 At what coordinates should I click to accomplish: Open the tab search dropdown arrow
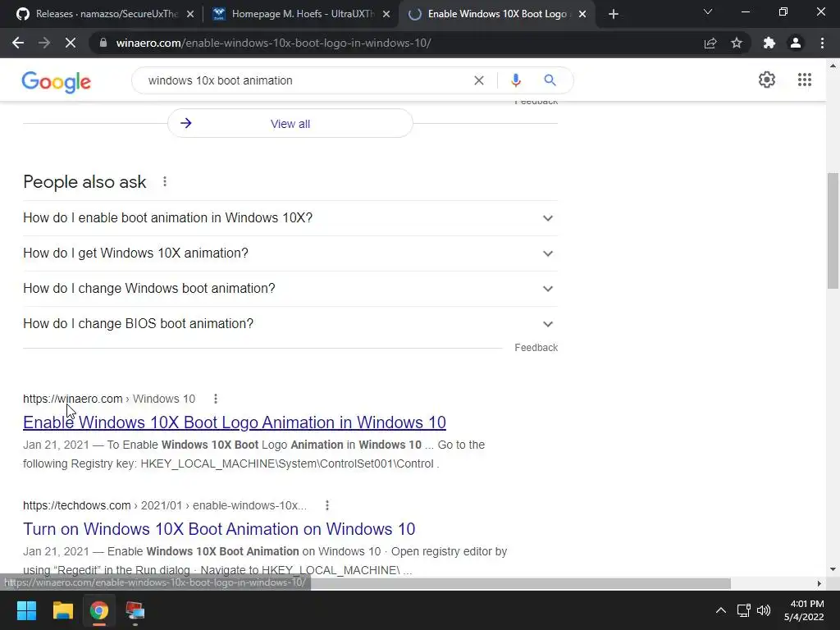point(708,11)
